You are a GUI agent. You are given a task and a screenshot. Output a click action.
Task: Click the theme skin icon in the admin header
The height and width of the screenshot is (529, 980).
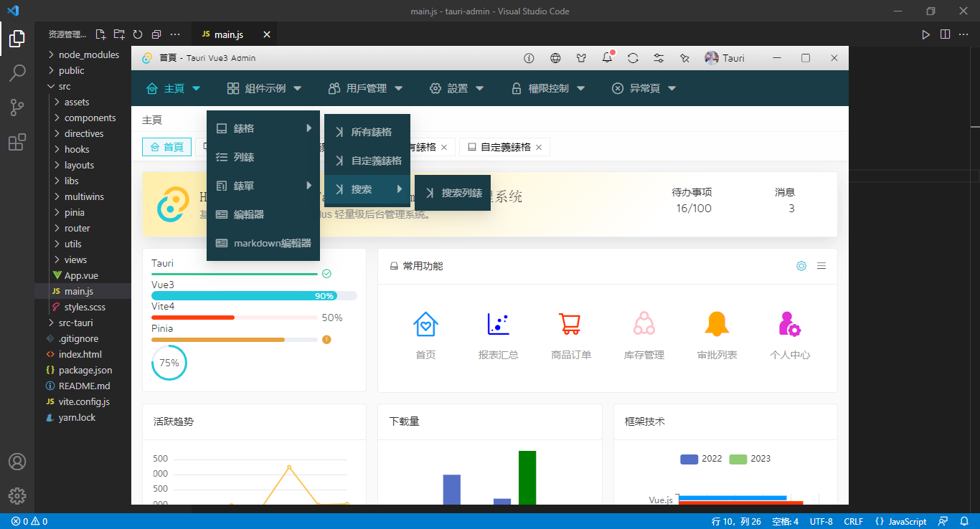point(580,58)
